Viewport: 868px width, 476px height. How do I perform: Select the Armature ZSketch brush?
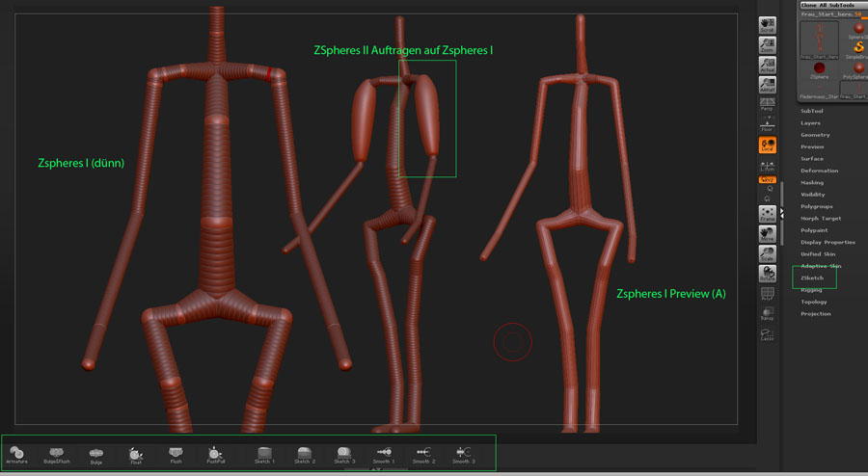[16, 454]
